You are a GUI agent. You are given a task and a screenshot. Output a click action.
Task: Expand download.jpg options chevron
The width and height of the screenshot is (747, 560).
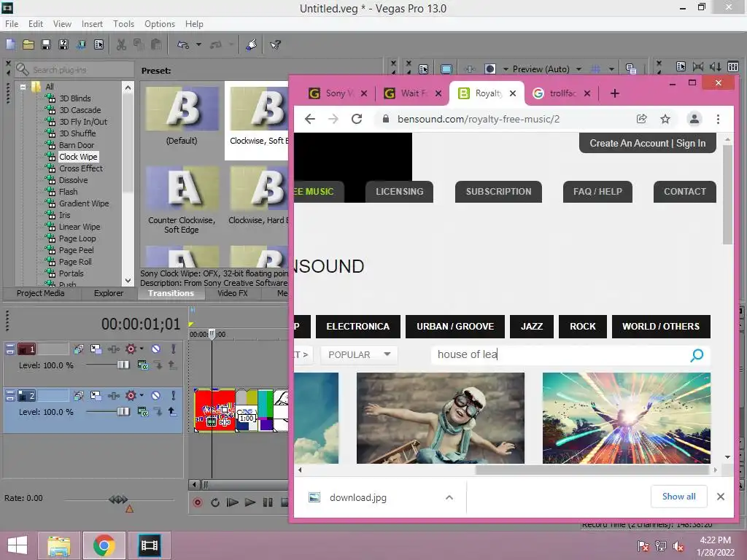[449, 497]
